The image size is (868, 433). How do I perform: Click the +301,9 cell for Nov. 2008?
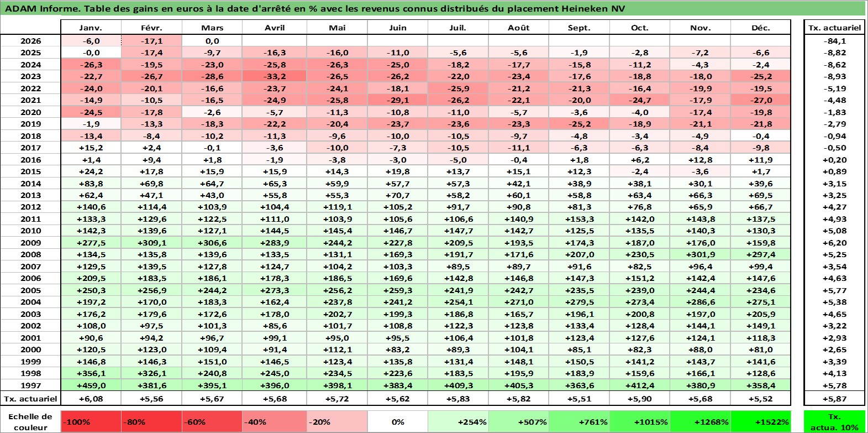point(700,254)
